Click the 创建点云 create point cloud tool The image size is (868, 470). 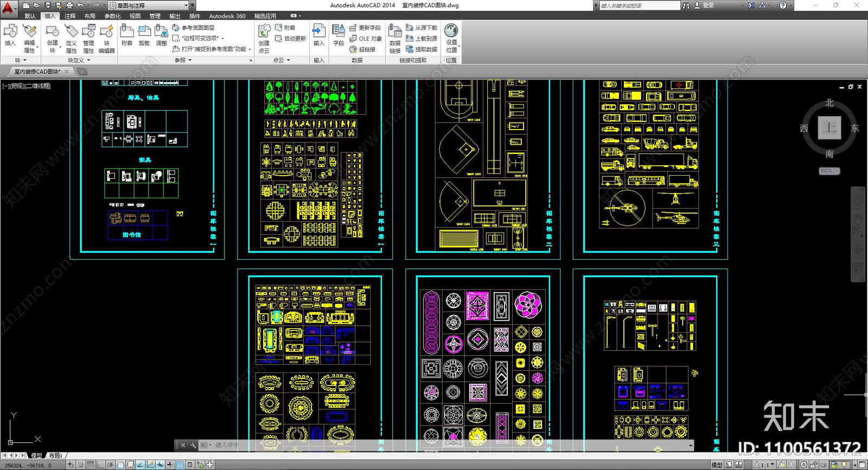[264, 38]
